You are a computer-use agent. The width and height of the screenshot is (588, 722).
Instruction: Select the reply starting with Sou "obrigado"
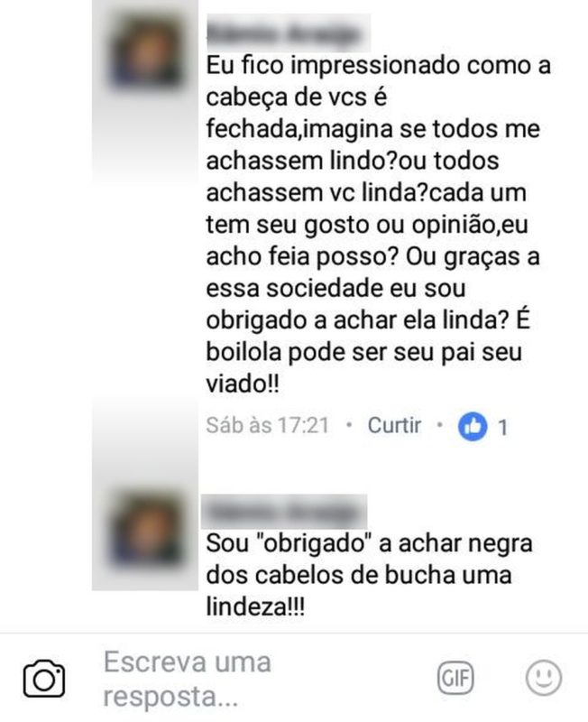click(369, 575)
